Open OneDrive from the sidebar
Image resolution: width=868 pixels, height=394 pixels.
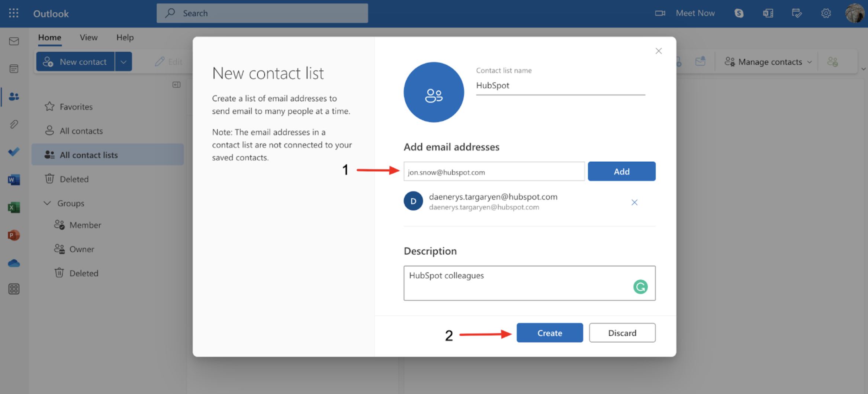pos(13,263)
